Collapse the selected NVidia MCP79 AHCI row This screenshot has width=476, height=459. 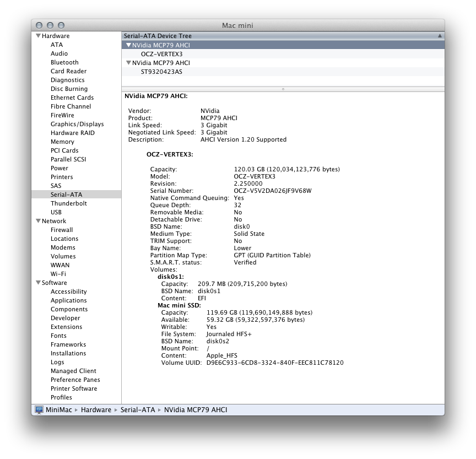tap(129, 45)
